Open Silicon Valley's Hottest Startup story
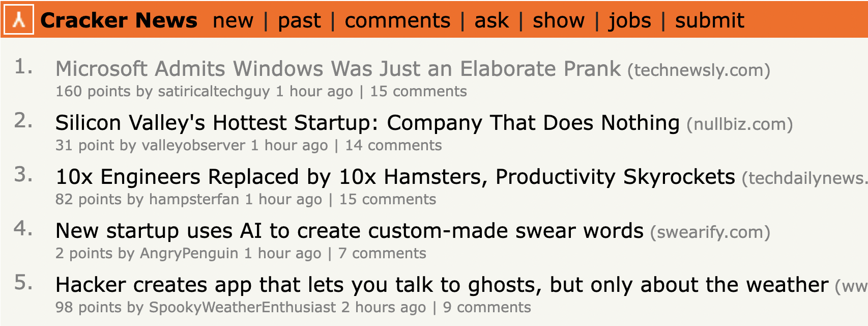 (367, 123)
